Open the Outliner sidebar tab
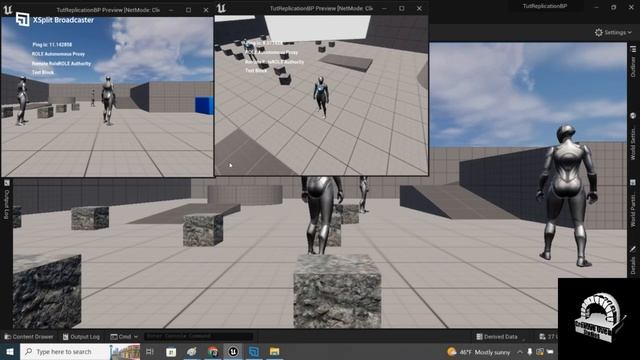 click(x=633, y=62)
